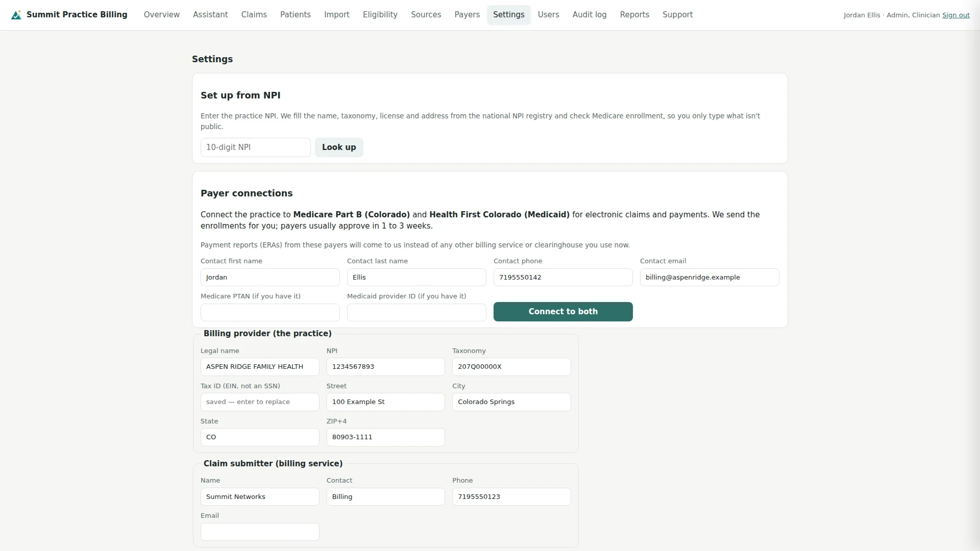Image resolution: width=980 pixels, height=551 pixels.
Task: Click the Contact first name field
Action: tap(270, 278)
